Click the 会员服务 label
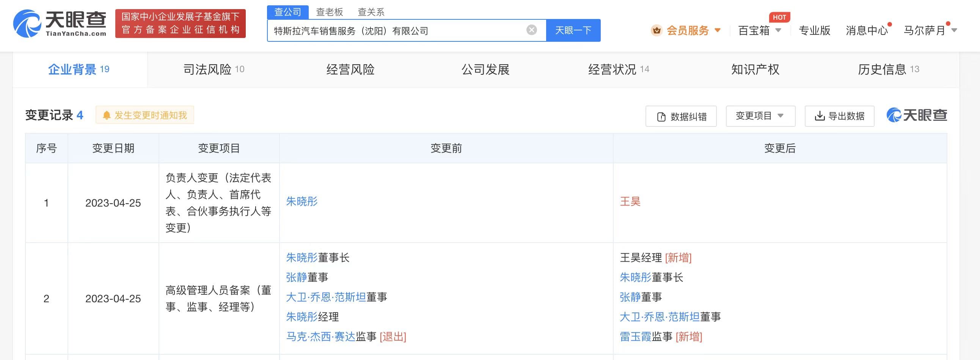980x360 pixels. click(x=688, y=30)
